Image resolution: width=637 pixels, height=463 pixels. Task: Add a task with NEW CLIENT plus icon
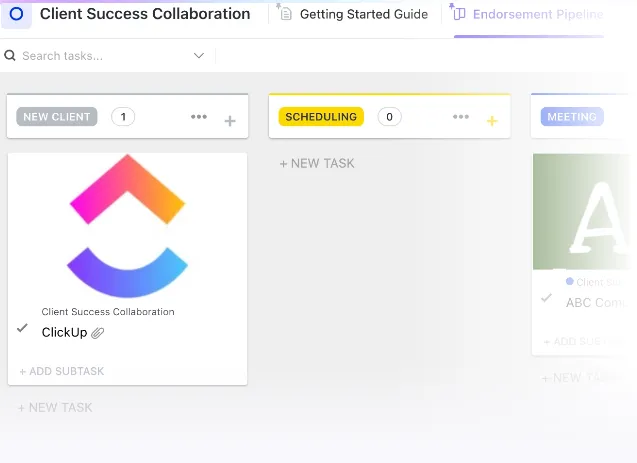click(230, 121)
